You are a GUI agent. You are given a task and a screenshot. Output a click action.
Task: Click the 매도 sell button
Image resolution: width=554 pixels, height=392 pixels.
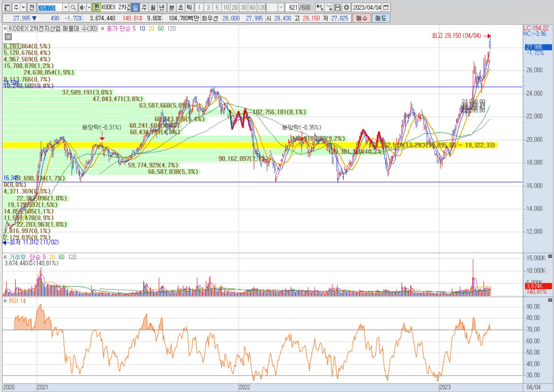click(x=381, y=18)
